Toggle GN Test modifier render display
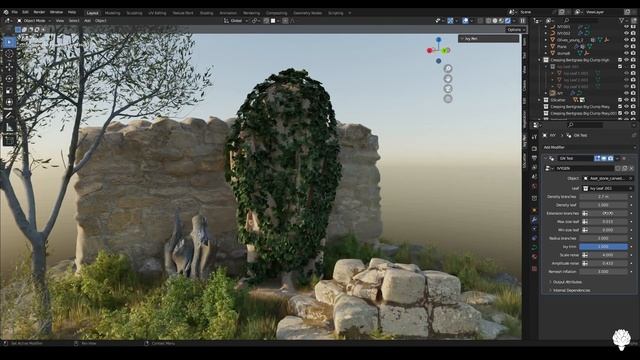The width and height of the screenshot is (640, 360). pyautogui.click(x=610, y=158)
